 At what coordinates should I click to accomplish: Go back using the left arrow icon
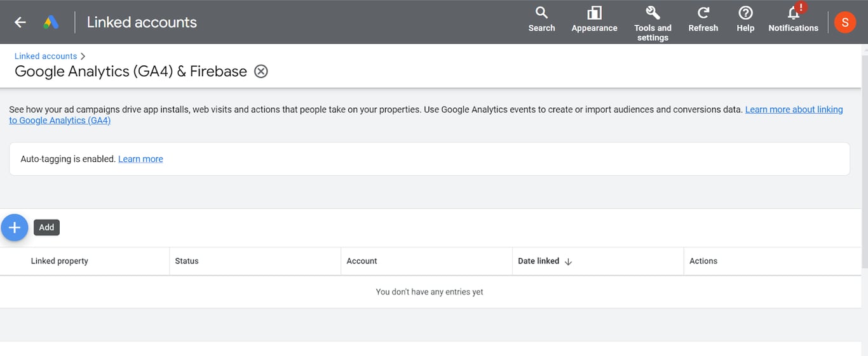(20, 22)
